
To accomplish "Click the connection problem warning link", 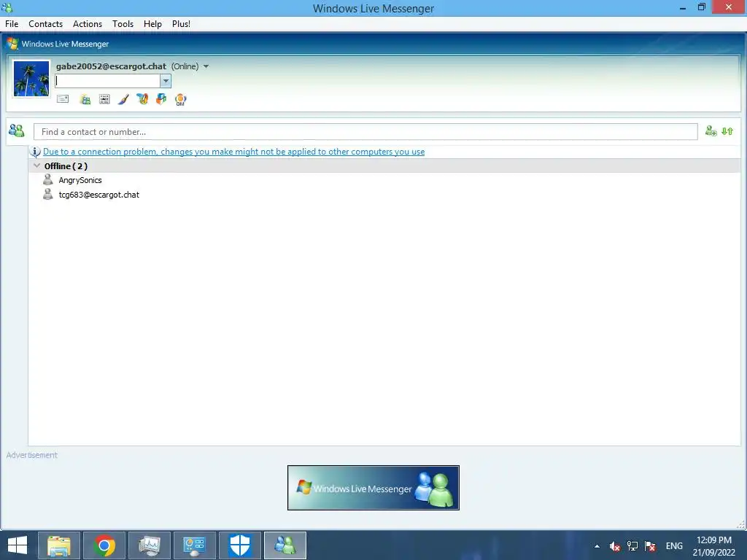I will tap(234, 152).
